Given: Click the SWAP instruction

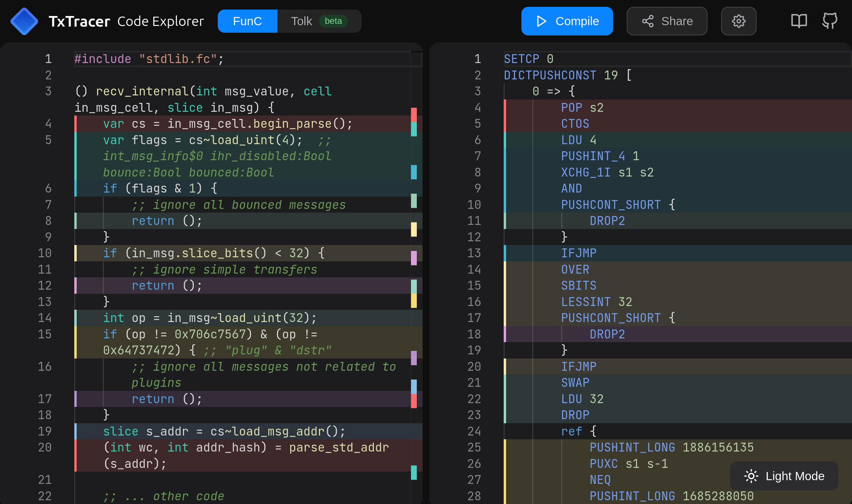Looking at the screenshot, I should click(x=575, y=383).
